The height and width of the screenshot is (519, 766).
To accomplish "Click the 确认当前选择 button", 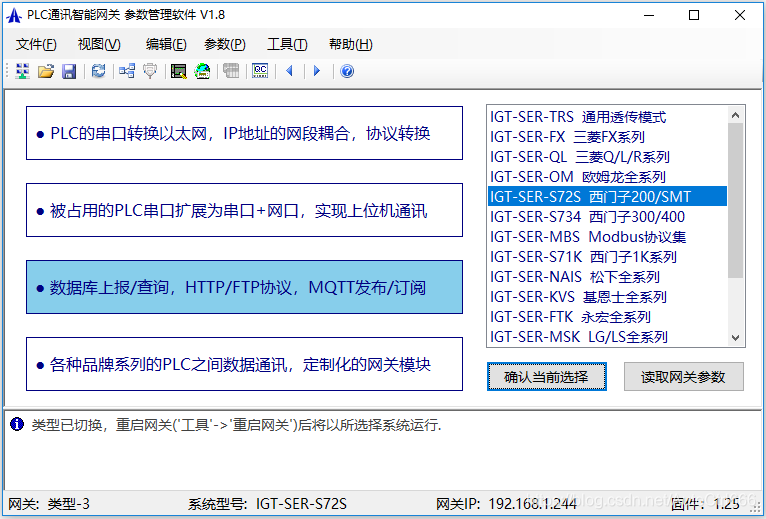I will 547,376.
